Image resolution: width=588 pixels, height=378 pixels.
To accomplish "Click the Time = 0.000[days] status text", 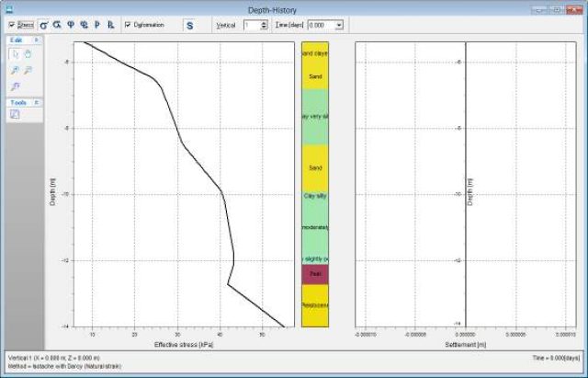I will coord(556,358).
